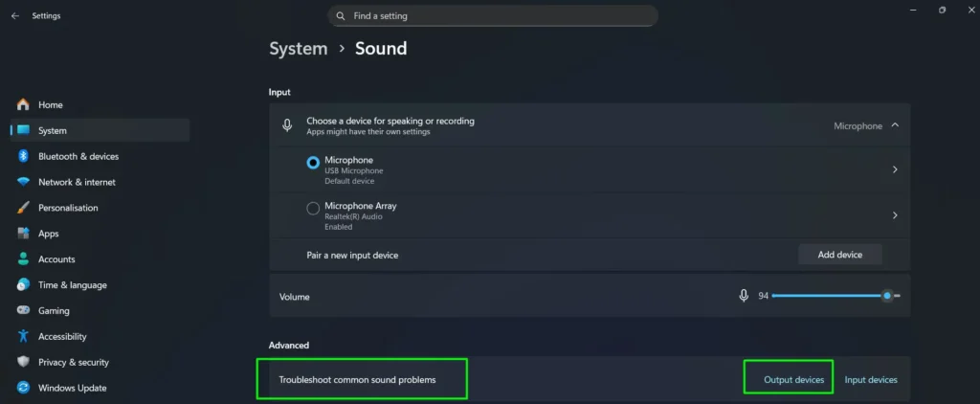Screen dimensions: 980x404
Task: Click the Bluetooth icon in sidebar
Action: click(x=23, y=156)
